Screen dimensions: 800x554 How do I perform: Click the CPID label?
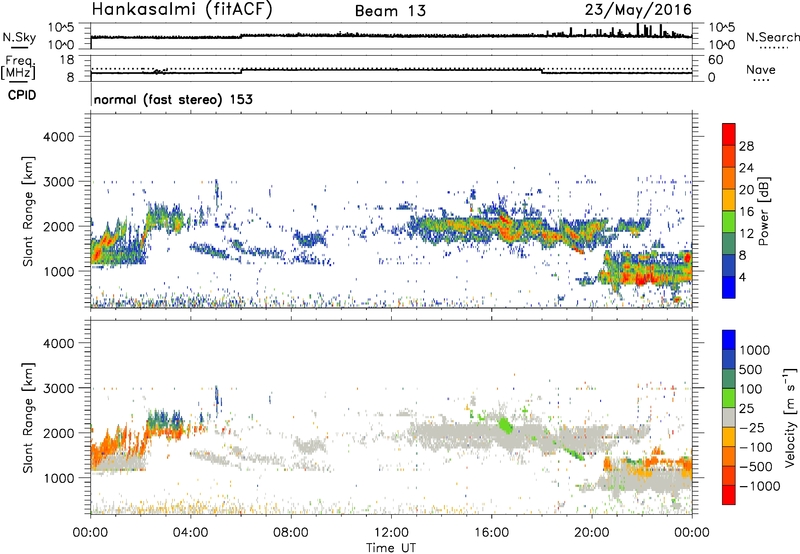tap(22, 95)
